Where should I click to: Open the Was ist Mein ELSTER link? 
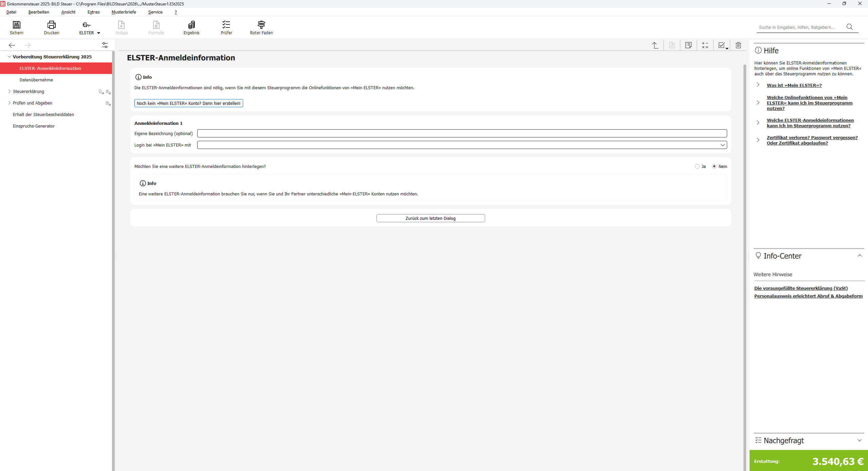tap(794, 85)
